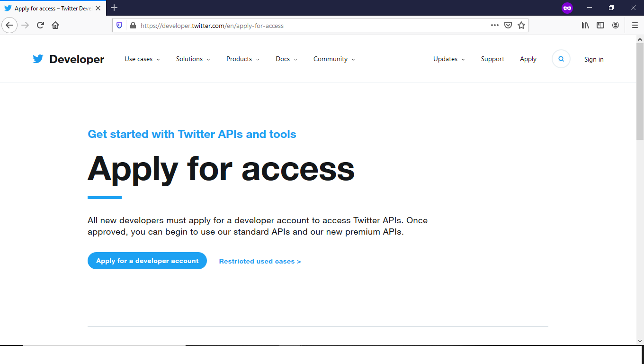Click Apply for a developer account

pyautogui.click(x=147, y=261)
